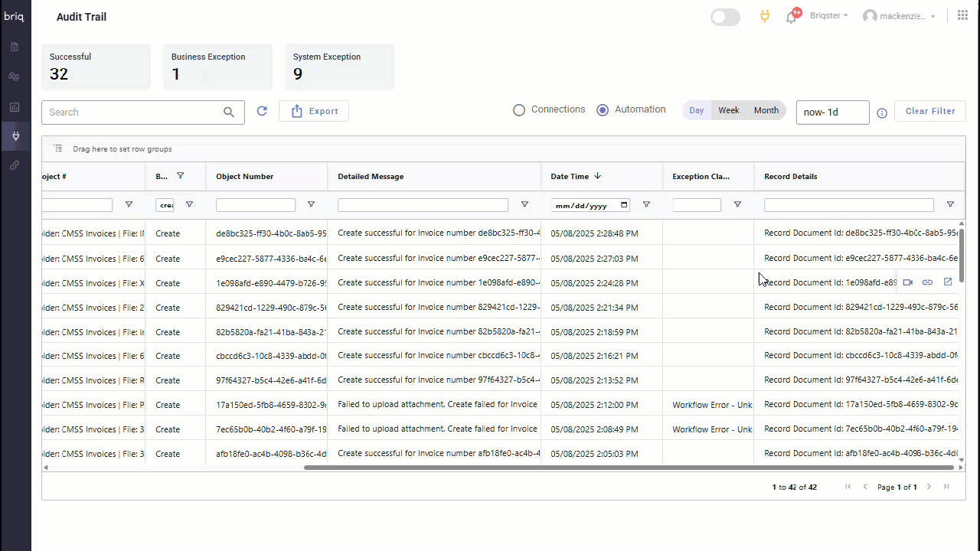Open filter for Date Time column
The image size is (980, 551).
click(646, 205)
